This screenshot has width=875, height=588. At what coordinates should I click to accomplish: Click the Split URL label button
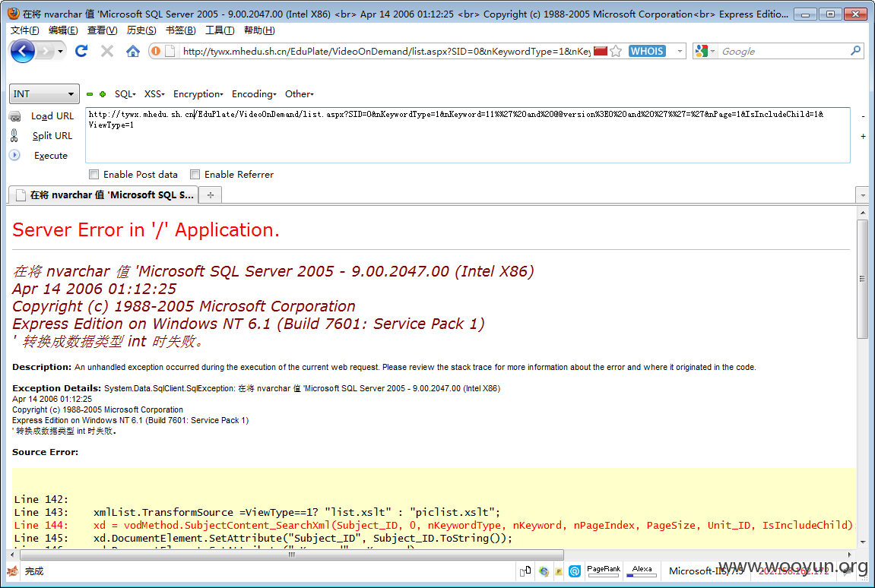point(52,135)
